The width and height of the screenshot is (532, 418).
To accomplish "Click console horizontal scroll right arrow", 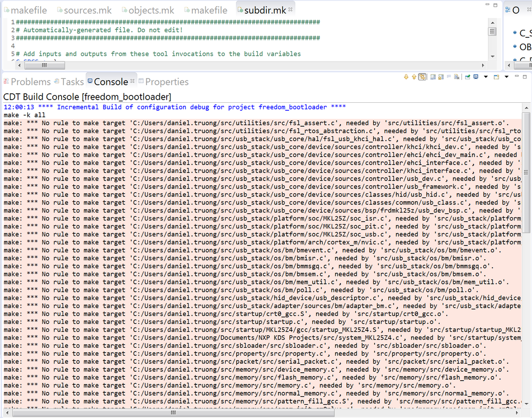I will pos(518,413).
